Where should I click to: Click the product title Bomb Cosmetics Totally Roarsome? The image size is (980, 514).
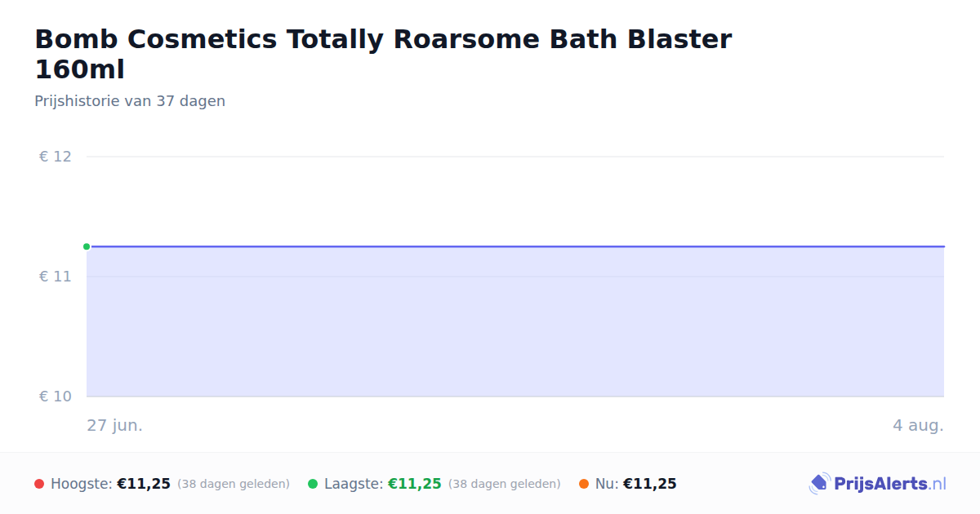point(383,54)
